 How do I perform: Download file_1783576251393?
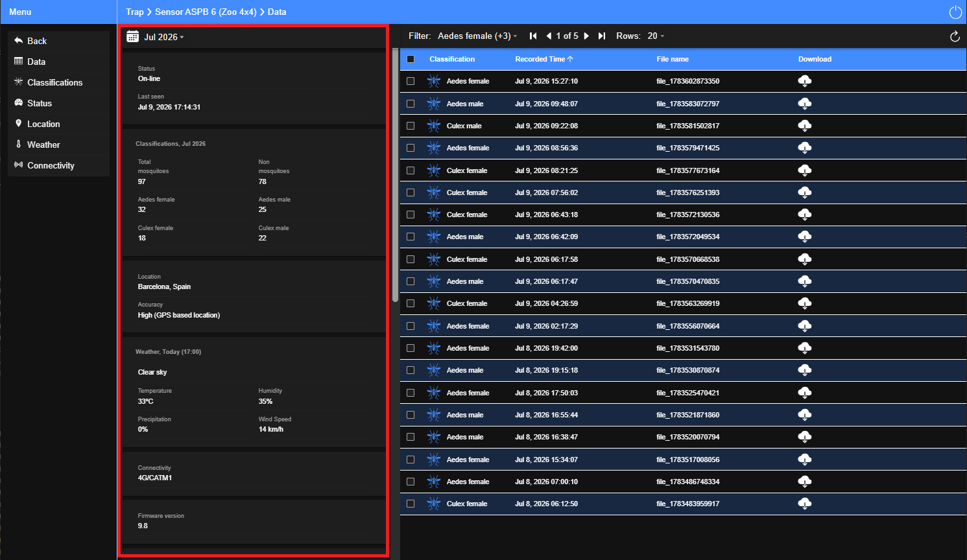pyautogui.click(x=805, y=192)
